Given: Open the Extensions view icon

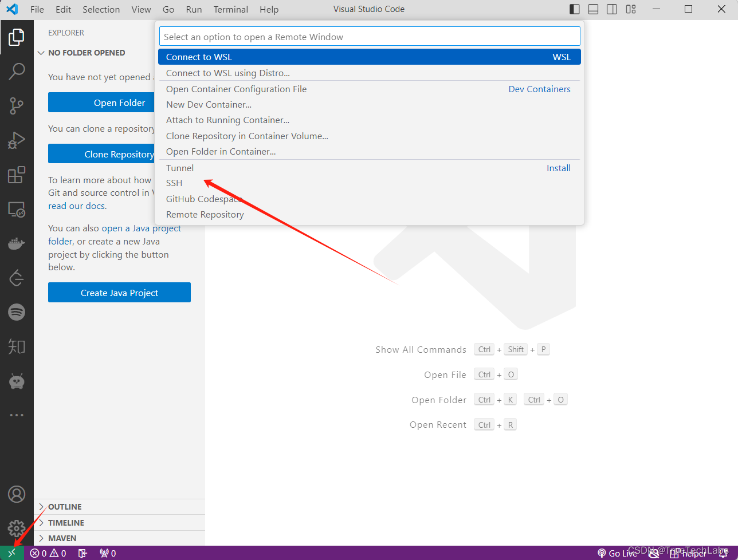Looking at the screenshot, I should pyautogui.click(x=17, y=175).
